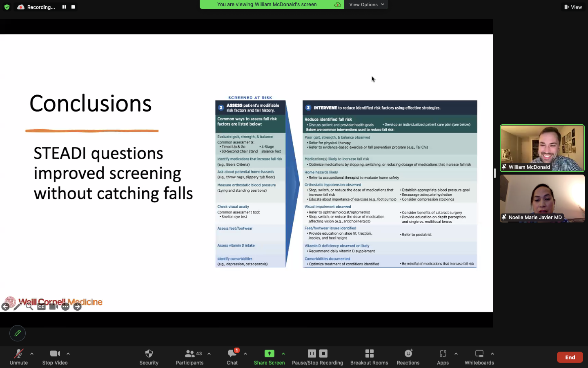Toggle slide closed captions CC icon
The height and width of the screenshot is (368, 588).
(41, 306)
